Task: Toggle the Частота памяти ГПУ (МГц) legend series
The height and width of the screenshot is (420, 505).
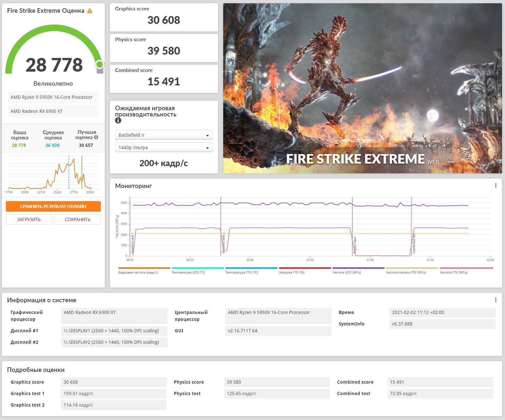Action: (x=412, y=271)
